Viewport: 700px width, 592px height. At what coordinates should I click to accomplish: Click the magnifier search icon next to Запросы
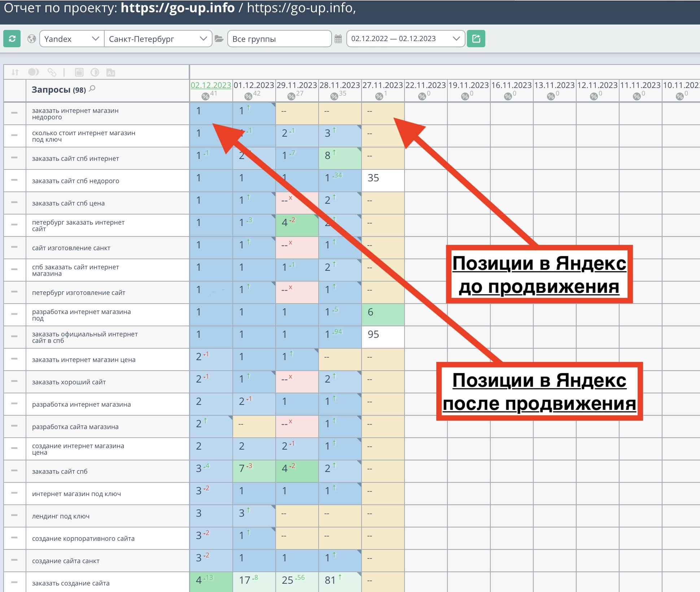tap(92, 88)
